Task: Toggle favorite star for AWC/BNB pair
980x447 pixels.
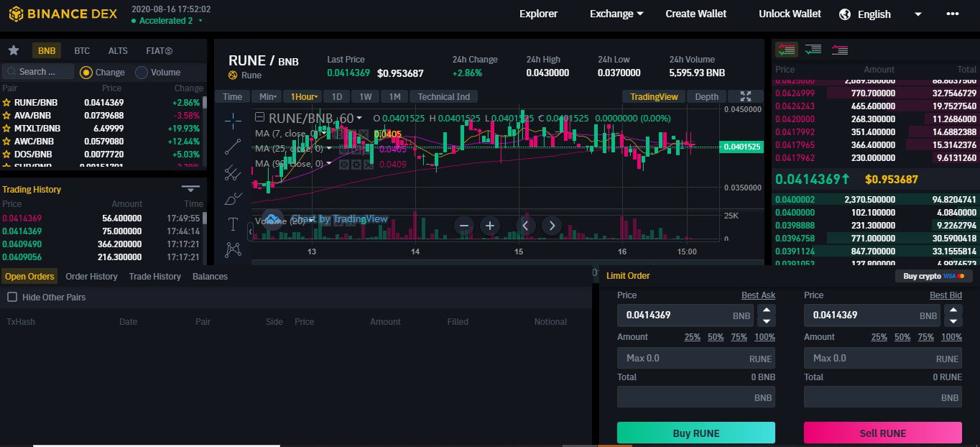Action: (x=6, y=142)
